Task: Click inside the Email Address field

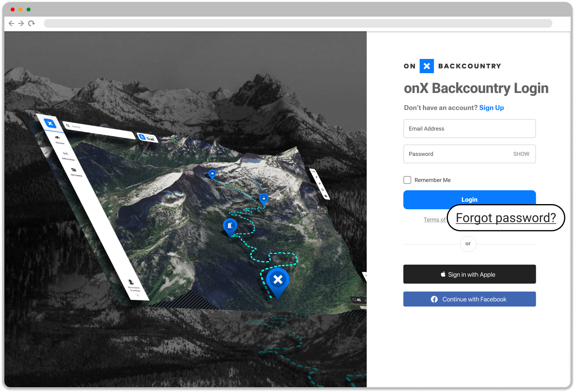Action: coord(469,129)
